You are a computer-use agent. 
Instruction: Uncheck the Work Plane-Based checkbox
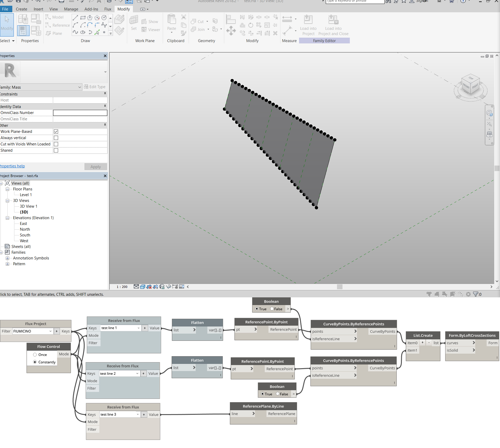click(x=56, y=132)
